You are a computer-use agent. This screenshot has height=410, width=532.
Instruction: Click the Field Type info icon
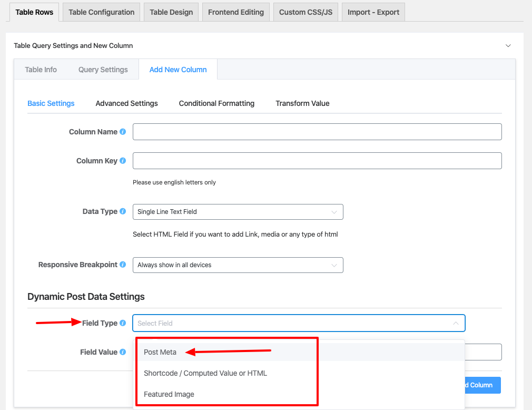pyautogui.click(x=123, y=323)
